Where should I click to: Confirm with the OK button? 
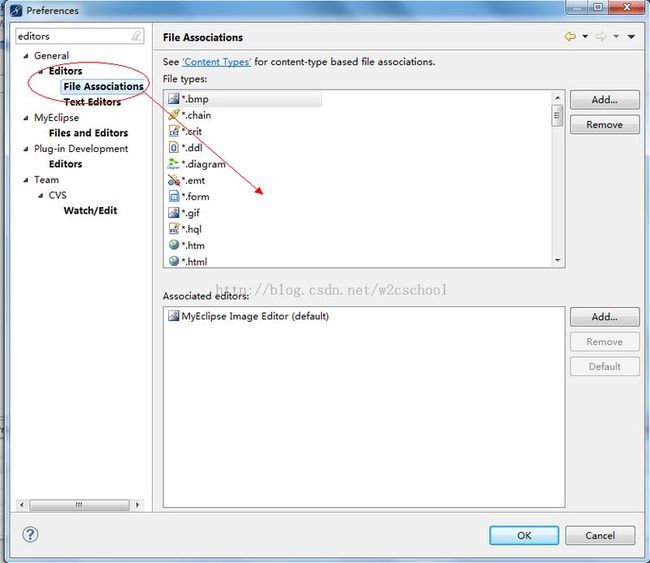524,535
